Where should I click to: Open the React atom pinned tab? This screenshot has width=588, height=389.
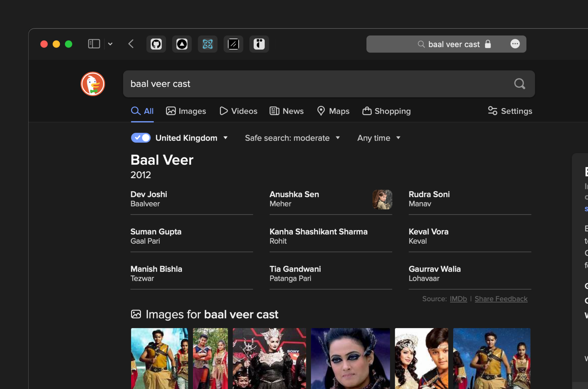(x=207, y=44)
